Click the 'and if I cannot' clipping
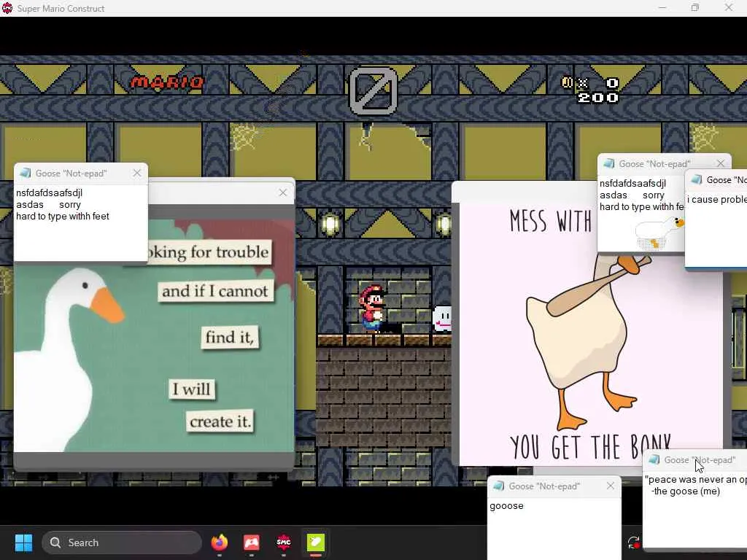 tap(215, 290)
